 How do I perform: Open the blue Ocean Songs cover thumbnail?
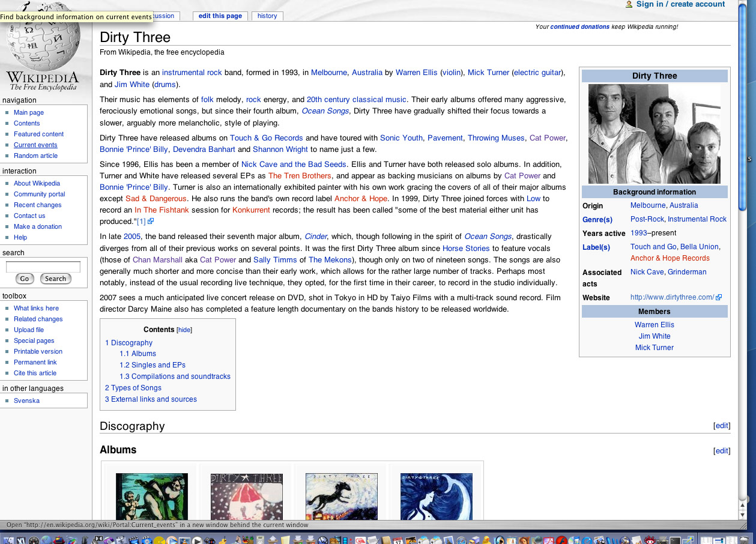(x=436, y=496)
